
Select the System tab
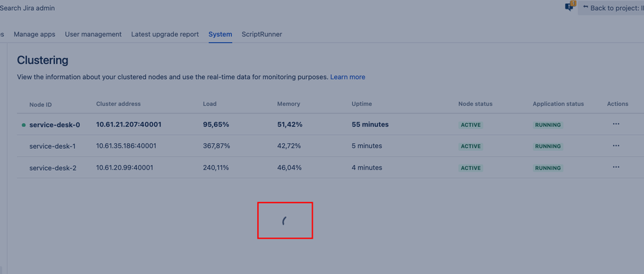220,35
